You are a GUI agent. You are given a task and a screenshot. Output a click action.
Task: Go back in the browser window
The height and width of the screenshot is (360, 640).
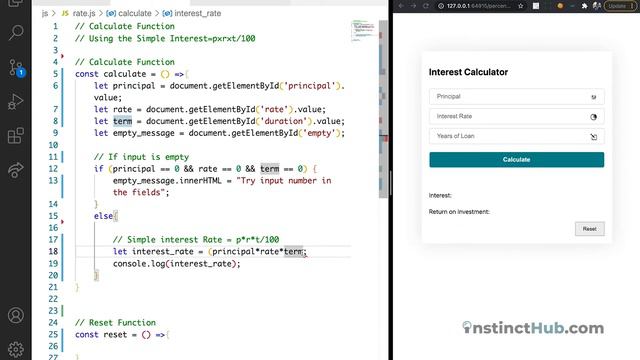pos(401,6)
